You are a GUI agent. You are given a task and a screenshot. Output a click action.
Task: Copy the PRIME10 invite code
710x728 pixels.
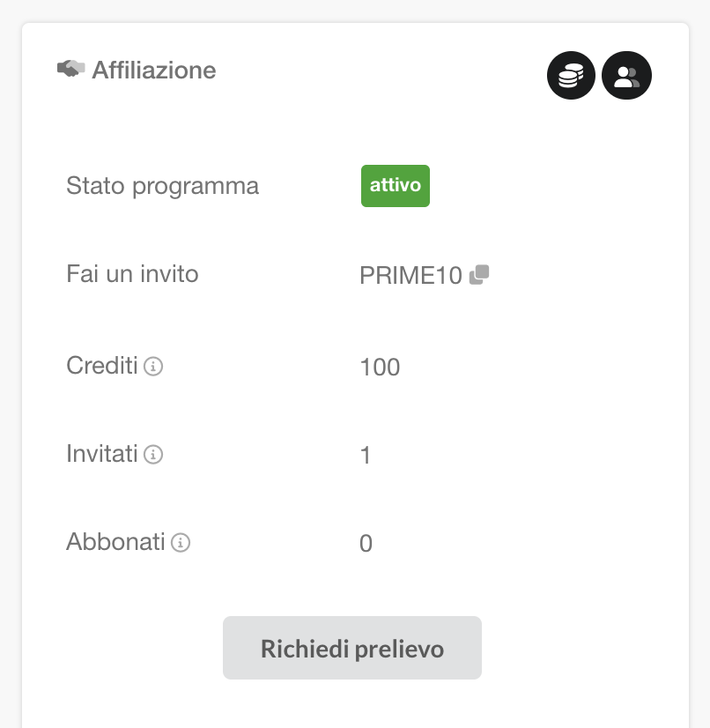coord(479,275)
